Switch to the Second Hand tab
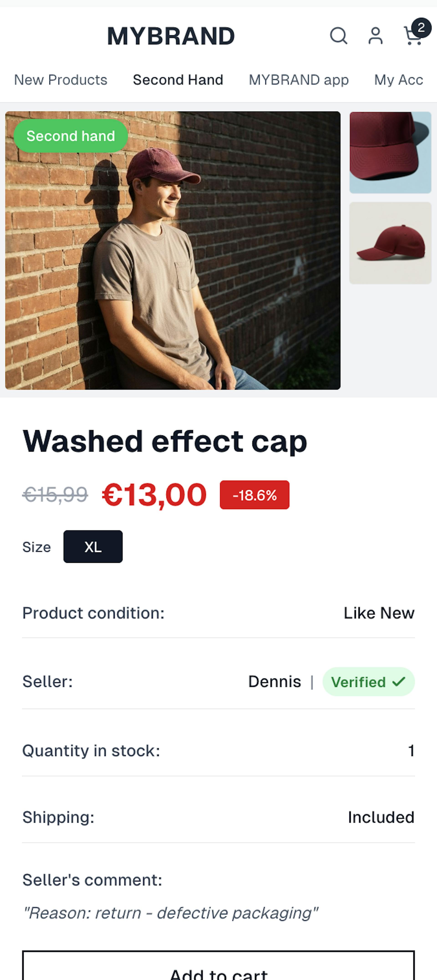This screenshot has height=980, width=437. 178,80
